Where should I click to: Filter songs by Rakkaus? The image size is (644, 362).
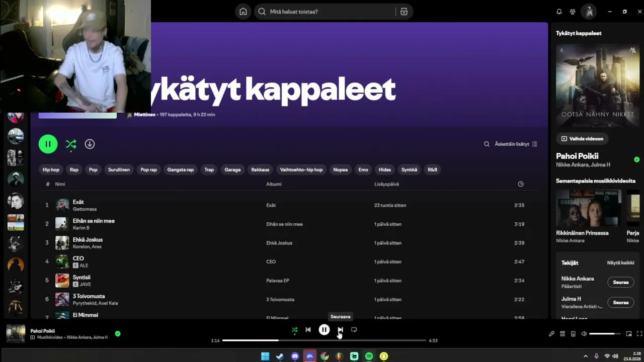(x=260, y=170)
